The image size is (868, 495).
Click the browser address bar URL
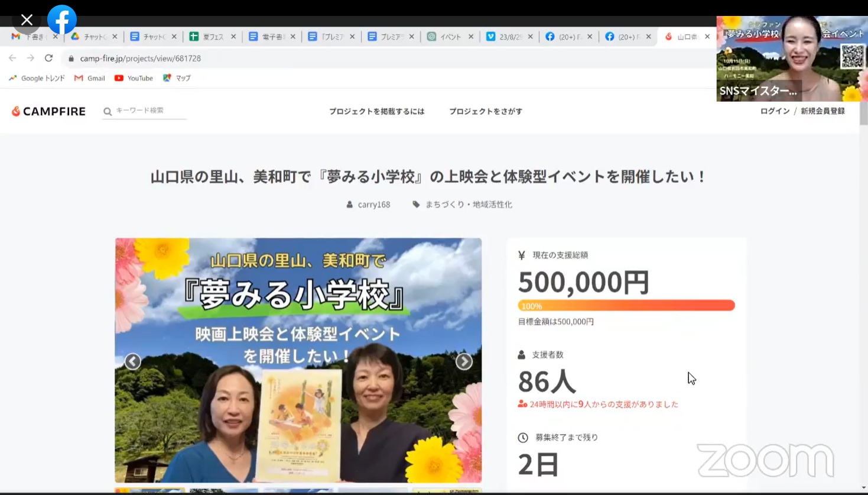[141, 59]
